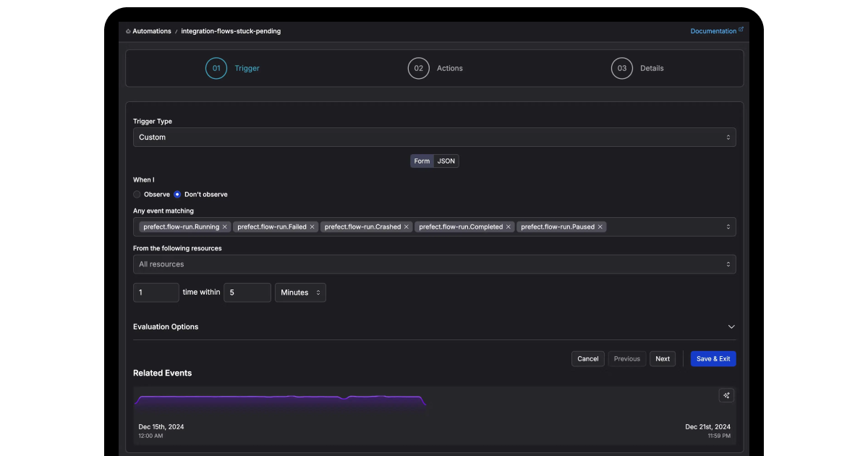This screenshot has width=868, height=456.
Task: Click the time within value field
Action: pyautogui.click(x=247, y=292)
